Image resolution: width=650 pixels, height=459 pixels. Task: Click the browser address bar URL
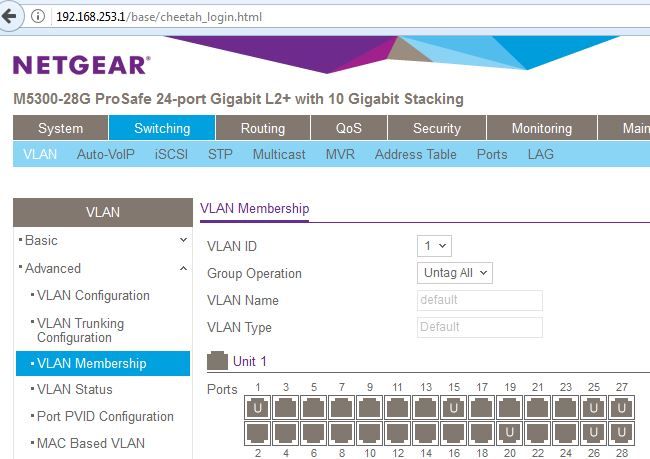pyautogui.click(x=159, y=17)
